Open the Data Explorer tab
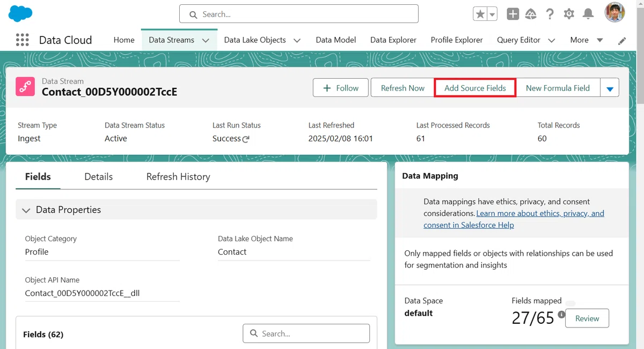Viewport: 644px width, 349px height. (x=393, y=40)
